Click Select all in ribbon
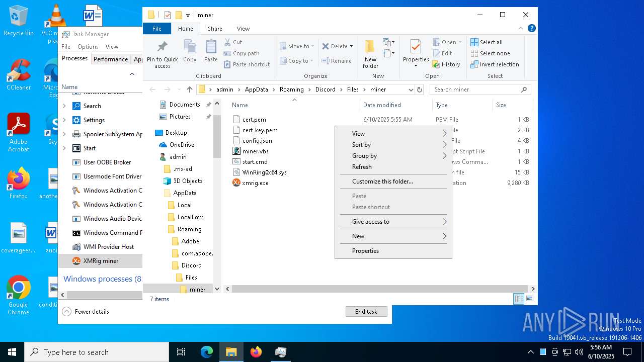This screenshot has width=644, height=362. pos(487,42)
